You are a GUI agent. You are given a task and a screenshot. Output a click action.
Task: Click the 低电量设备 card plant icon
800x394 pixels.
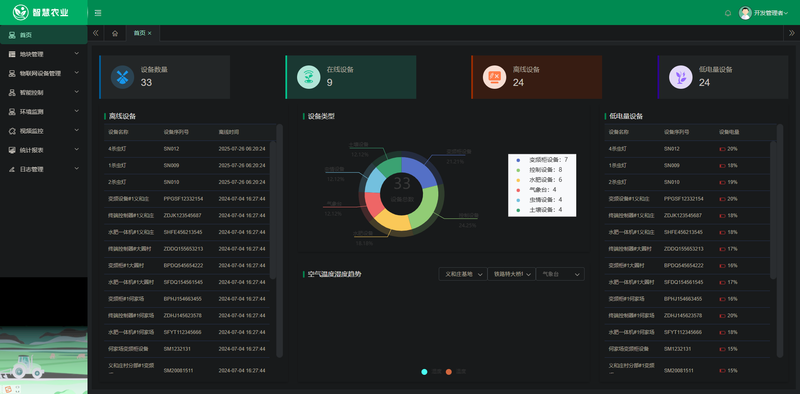pyautogui.click(x=681, y=77)
